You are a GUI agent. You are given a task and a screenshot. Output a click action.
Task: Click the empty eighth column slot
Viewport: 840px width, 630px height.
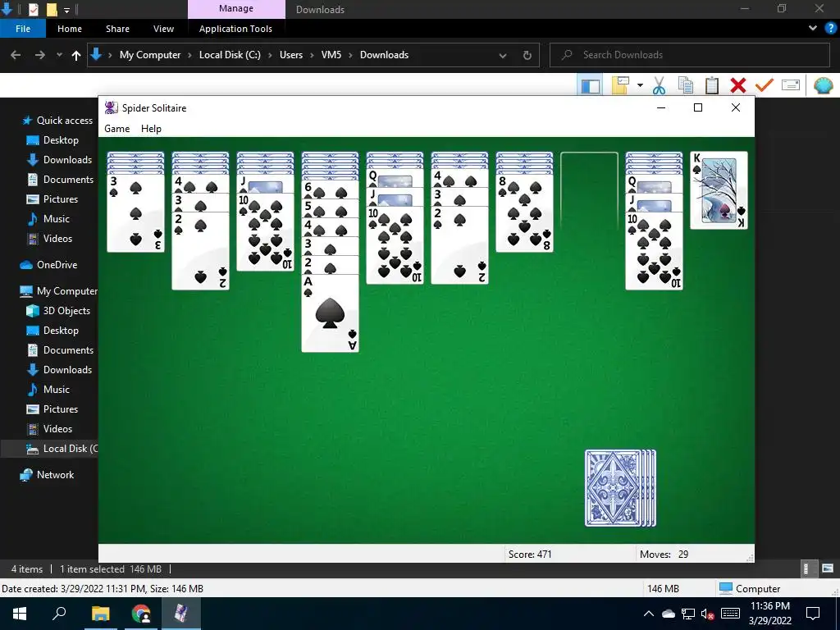[x=589, y=190]
